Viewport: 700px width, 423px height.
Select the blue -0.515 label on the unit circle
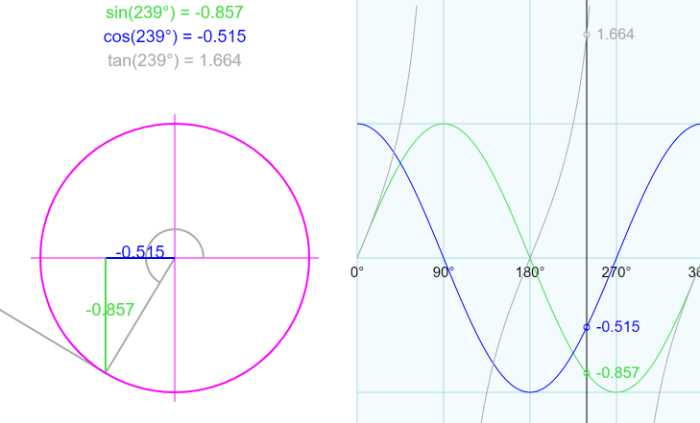pos(140,252)
